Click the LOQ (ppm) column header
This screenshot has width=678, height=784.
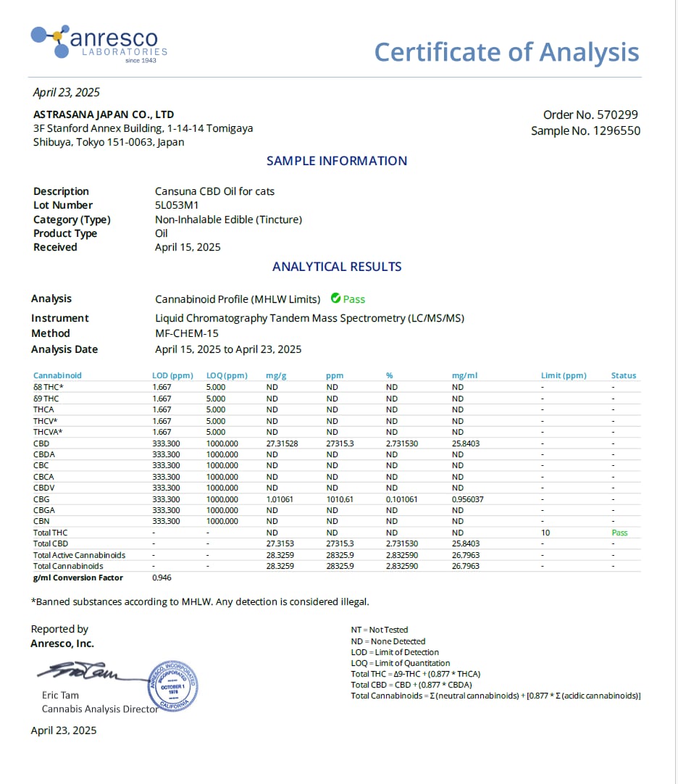[227, 375]
